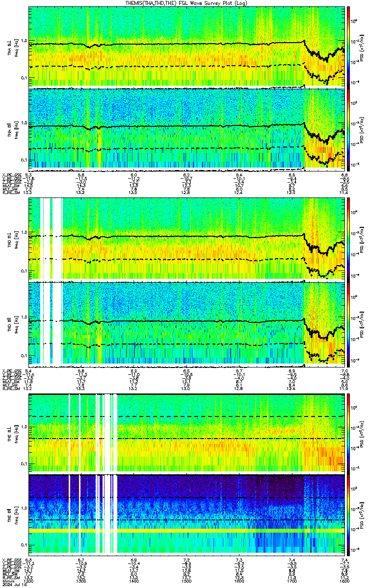The height and width of the screenshot is (588, 368).
Task: Click the plot title "THEMIS(THA,THD,THE) FGL Wave Survey Plot (Log)"
Action: point(186,3)
